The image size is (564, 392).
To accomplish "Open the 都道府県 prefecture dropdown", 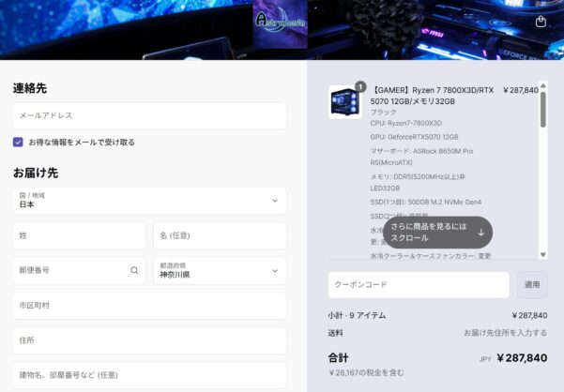I will point(220,271).
